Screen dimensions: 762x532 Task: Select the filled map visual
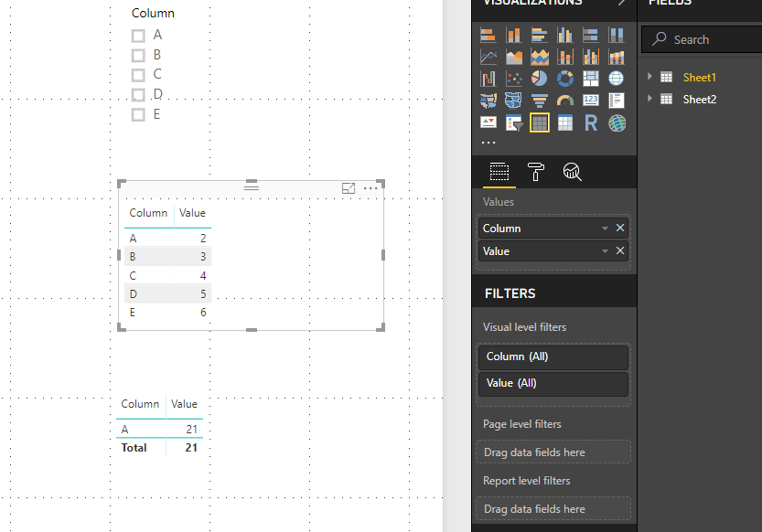click(488, 101)
